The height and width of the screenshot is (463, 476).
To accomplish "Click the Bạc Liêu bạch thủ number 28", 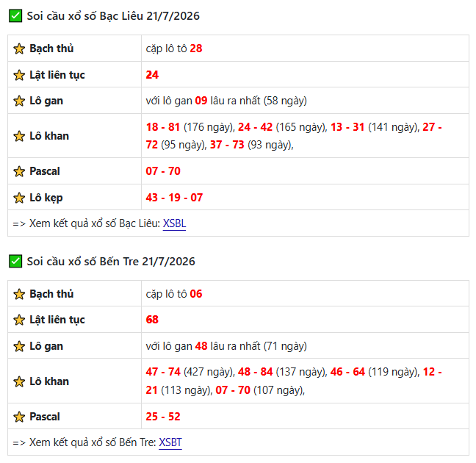I will [x=196, y=49].
